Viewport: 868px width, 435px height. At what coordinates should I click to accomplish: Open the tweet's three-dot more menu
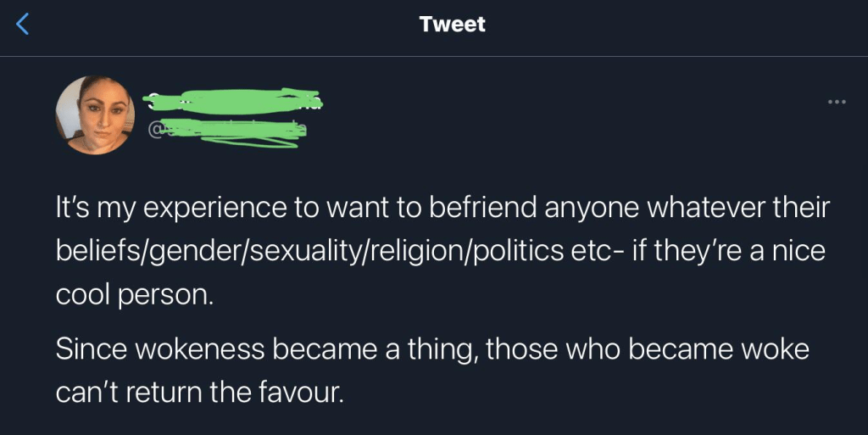point(837,102)
